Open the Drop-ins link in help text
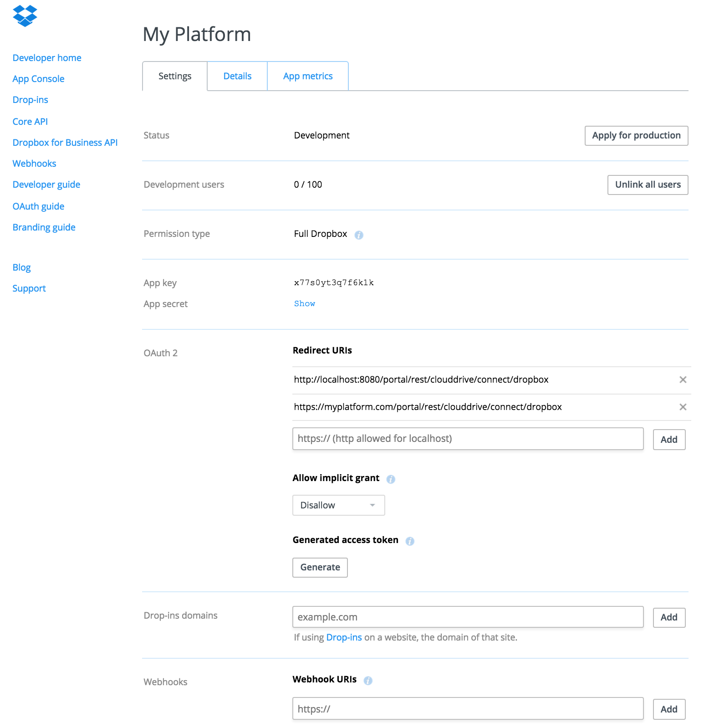This screenshot has width=704, height=728. [x=344, y=637]
